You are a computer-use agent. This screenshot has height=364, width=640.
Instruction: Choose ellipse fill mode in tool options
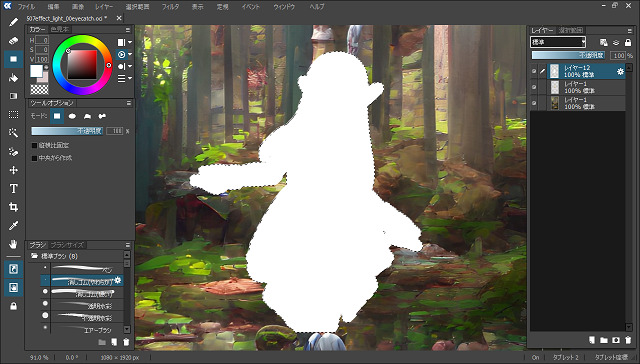[72, 116]
